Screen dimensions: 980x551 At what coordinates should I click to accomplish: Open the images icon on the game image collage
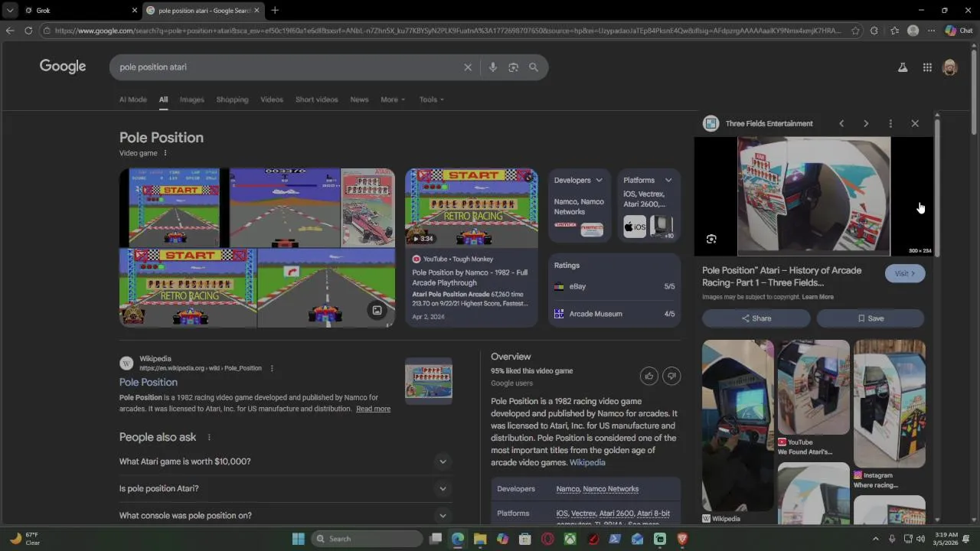click(x=377, y=310)
